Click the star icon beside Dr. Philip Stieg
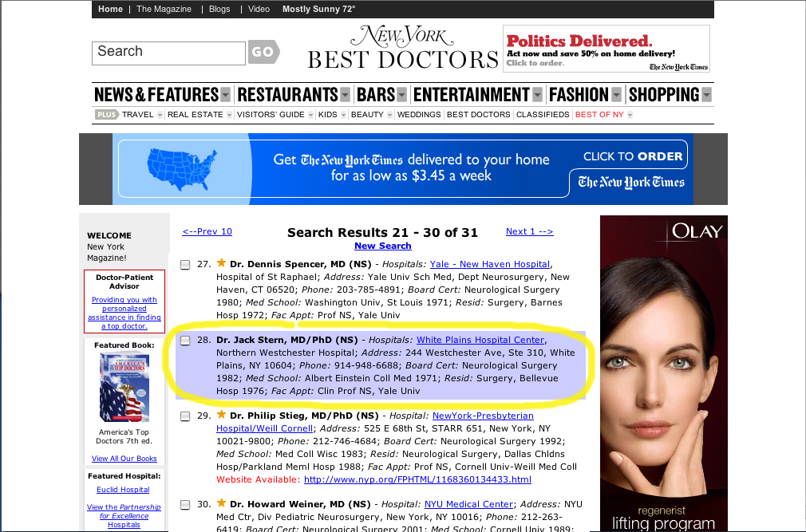The height and width of the screenshot is (532, 806). tap(222, 415)
